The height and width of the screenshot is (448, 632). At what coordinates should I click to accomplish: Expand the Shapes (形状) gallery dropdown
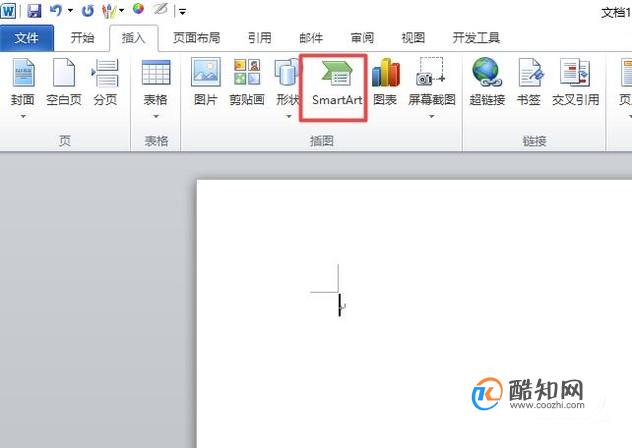pos(289,116)
